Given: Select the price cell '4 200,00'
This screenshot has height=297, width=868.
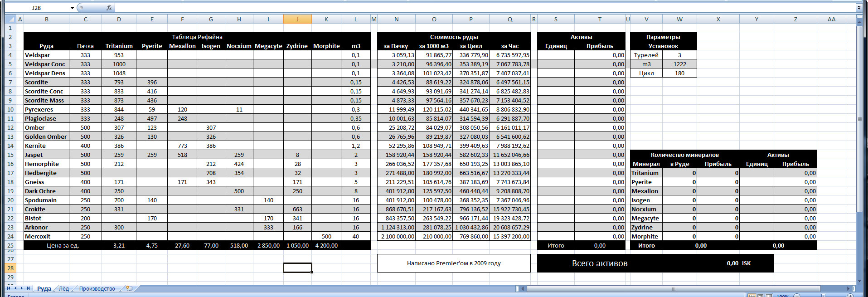Looking at the screenshot, I should (326, 245).
